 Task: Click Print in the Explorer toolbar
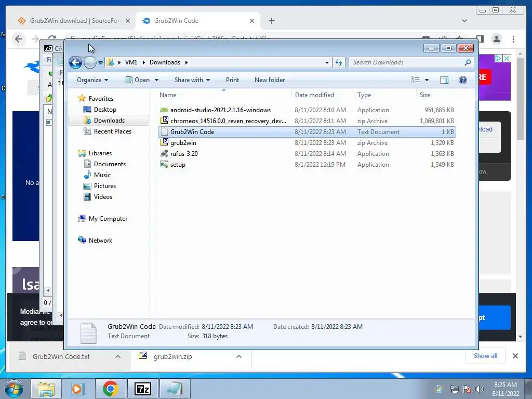[232, 80]
